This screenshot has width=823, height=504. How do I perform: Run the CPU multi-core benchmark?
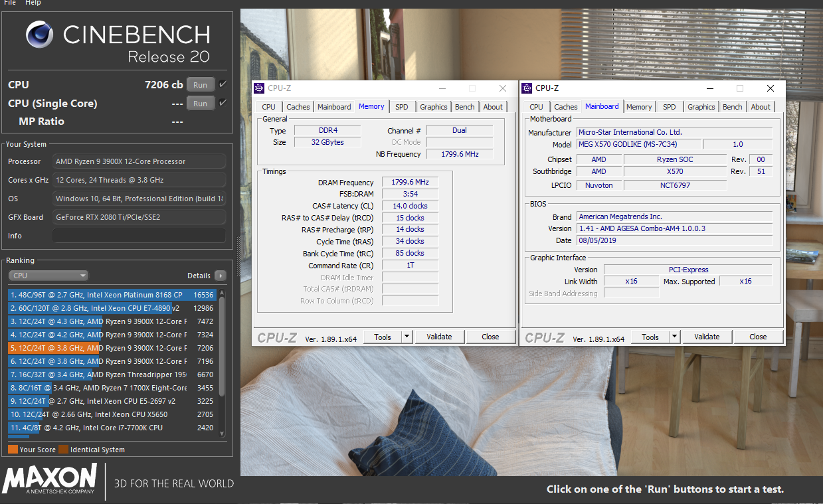(201, 84)
